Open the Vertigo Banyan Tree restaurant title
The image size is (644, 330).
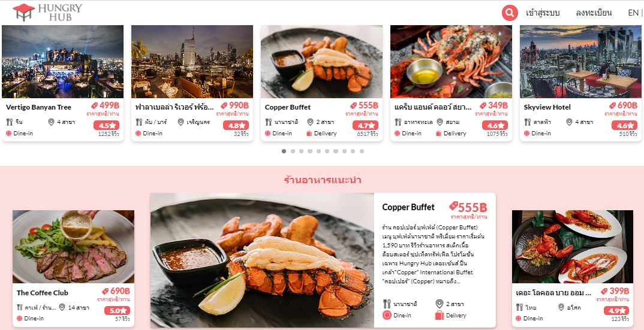tap(38, 107)
